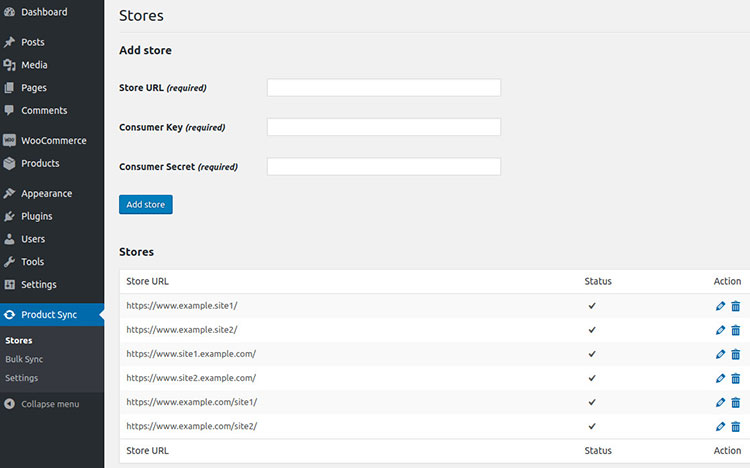750x468 pixels.
Task: Click the Stores submenu link
Action: pos(19,341)
